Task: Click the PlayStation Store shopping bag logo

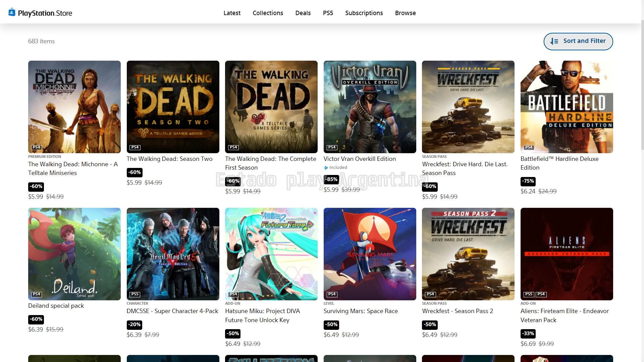Action: point(12,12)
